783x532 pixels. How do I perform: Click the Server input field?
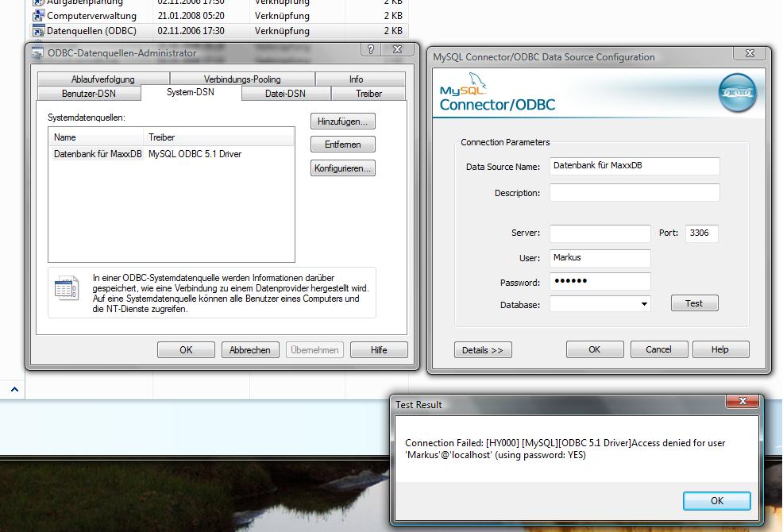point(600,233)
